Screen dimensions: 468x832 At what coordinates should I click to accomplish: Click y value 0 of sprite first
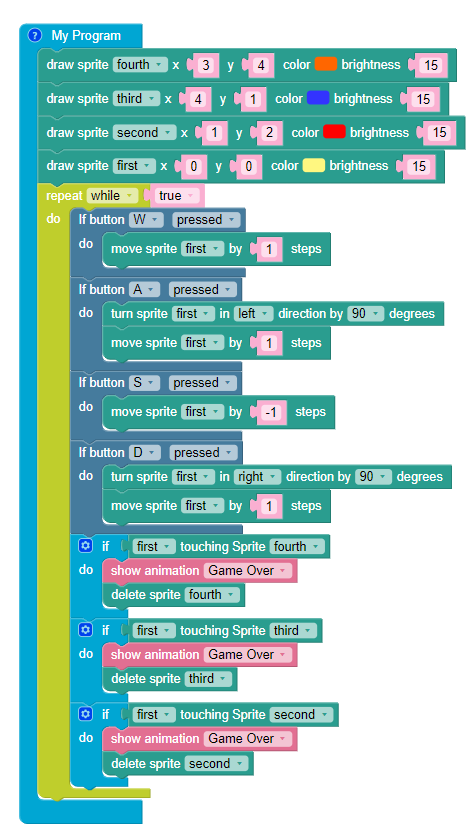(248, 167)
